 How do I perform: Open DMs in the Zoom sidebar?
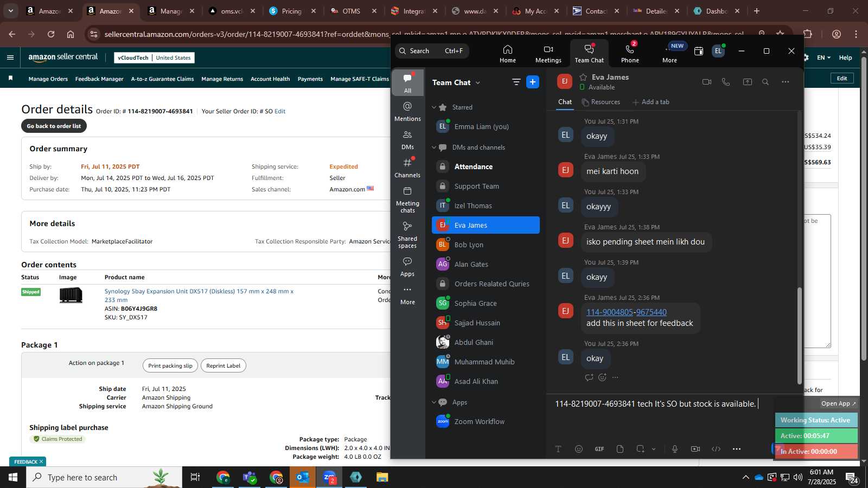[x=407, y=140]
